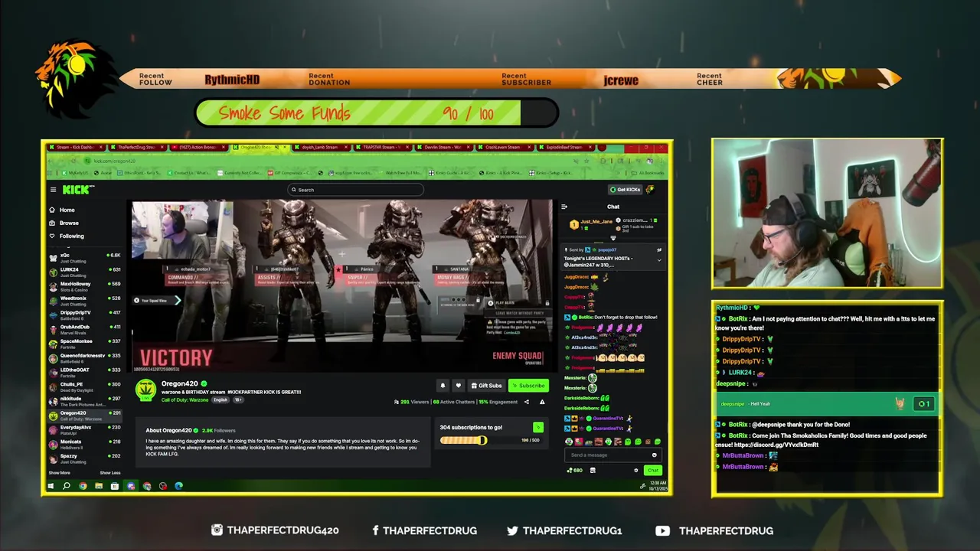
Task: Open GrubAndDub channel in Following list
Action: coord(85,328)
